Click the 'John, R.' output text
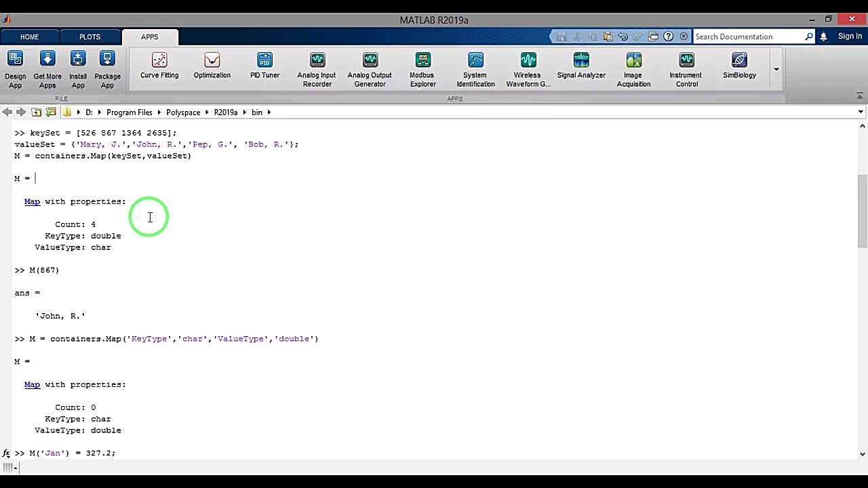Image resolution: width=868 pixels, height=488 pixels. click(x=60, y=316)
